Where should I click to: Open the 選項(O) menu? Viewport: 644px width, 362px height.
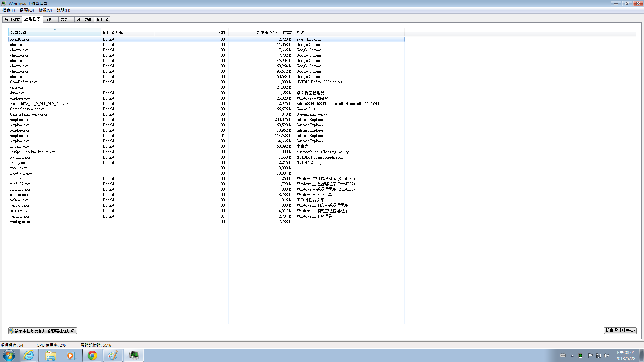(27, 10)
